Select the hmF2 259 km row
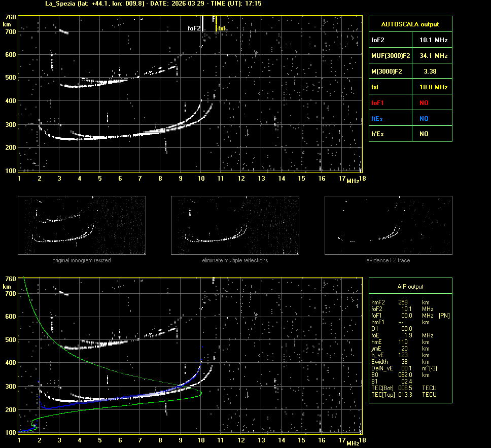The height and width of the screenshot is (448, 491). tap(401, 302)
